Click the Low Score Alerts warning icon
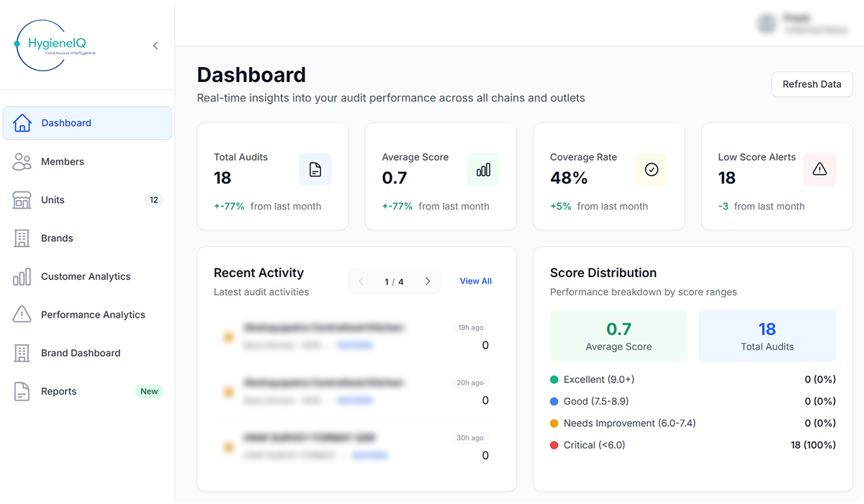 [x=819, y=169]
